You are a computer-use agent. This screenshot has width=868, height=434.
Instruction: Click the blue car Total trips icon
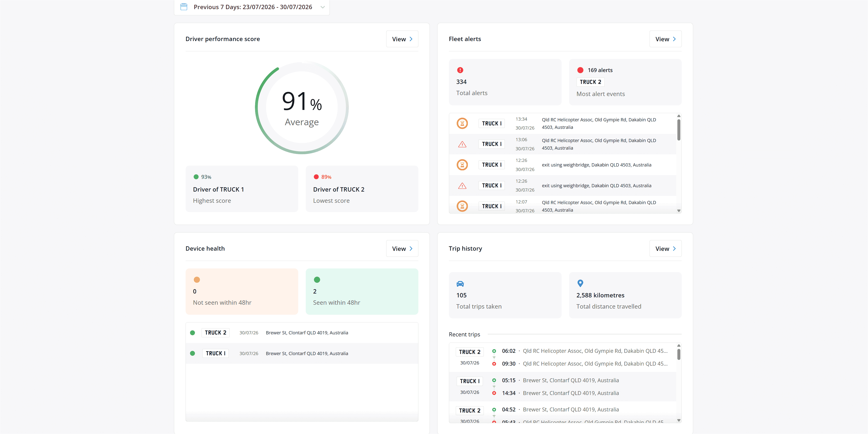click(x=460, y=284)
